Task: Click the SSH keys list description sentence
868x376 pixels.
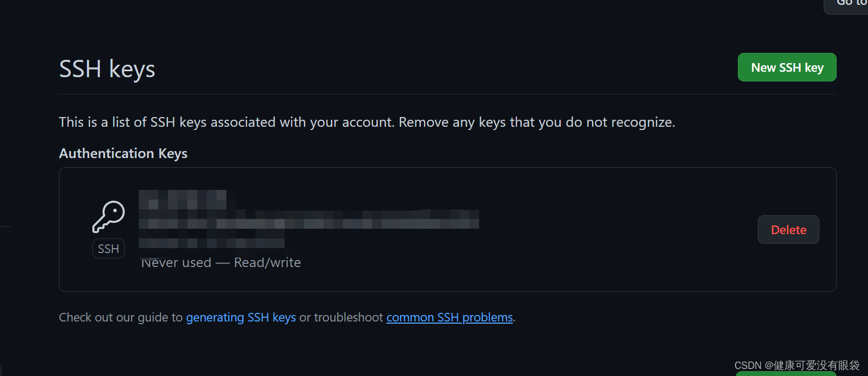Action: point(367,122)
